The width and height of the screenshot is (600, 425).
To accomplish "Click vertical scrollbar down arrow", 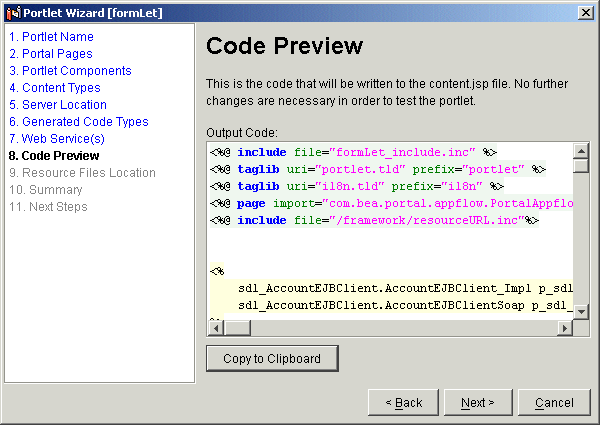I will (x=581, y=312).
